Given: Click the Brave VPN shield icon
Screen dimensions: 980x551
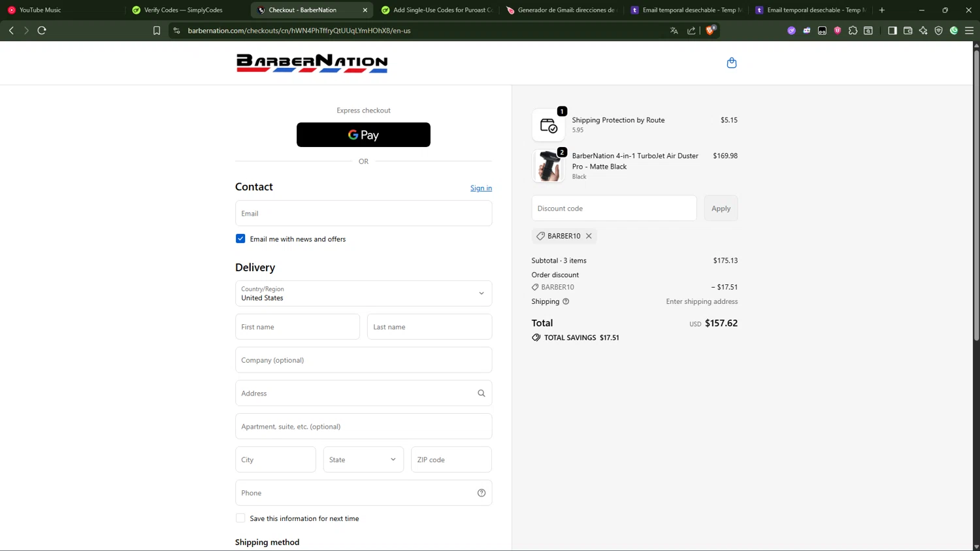Looking at the screenshot, I should pos(939,30).
